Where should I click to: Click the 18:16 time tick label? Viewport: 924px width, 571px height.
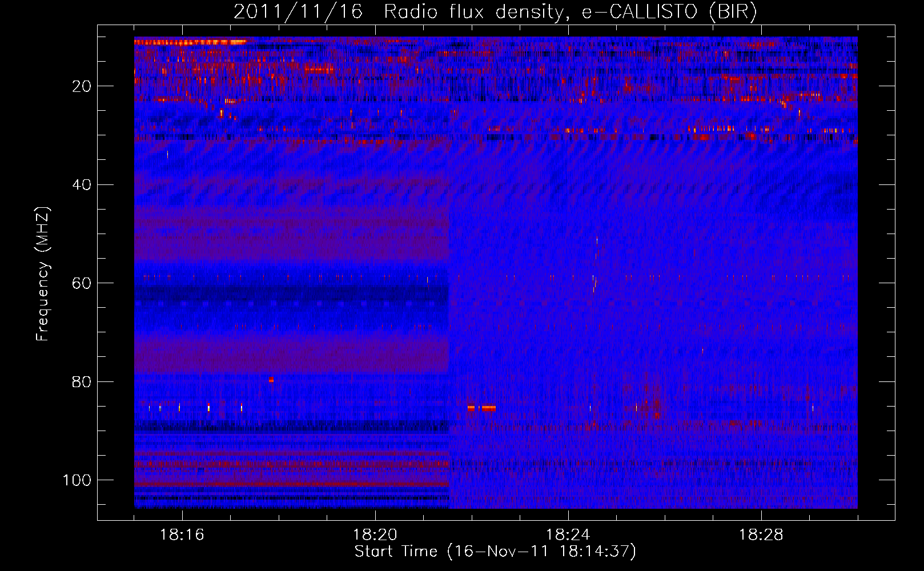pos(182,535)
